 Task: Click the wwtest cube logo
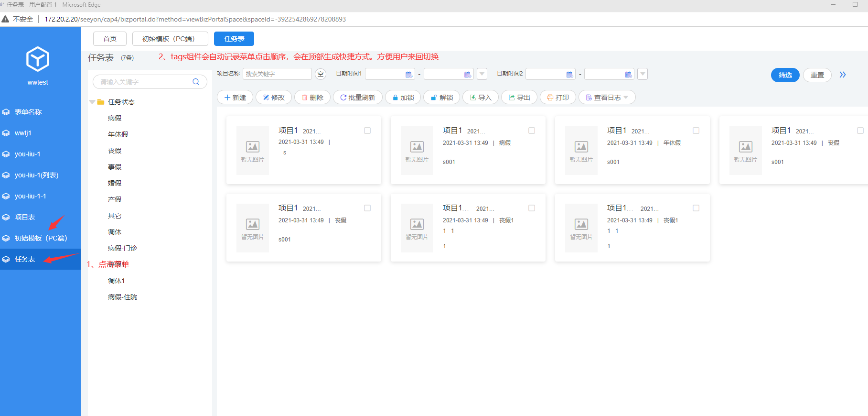pos(38,59)
